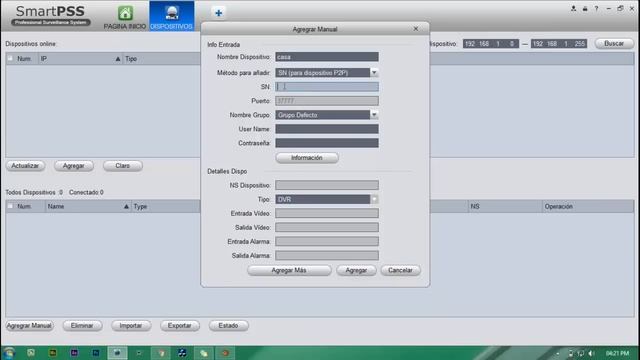Click the Buscar search button
Screen dimensions: 640x360
(614, 43)
